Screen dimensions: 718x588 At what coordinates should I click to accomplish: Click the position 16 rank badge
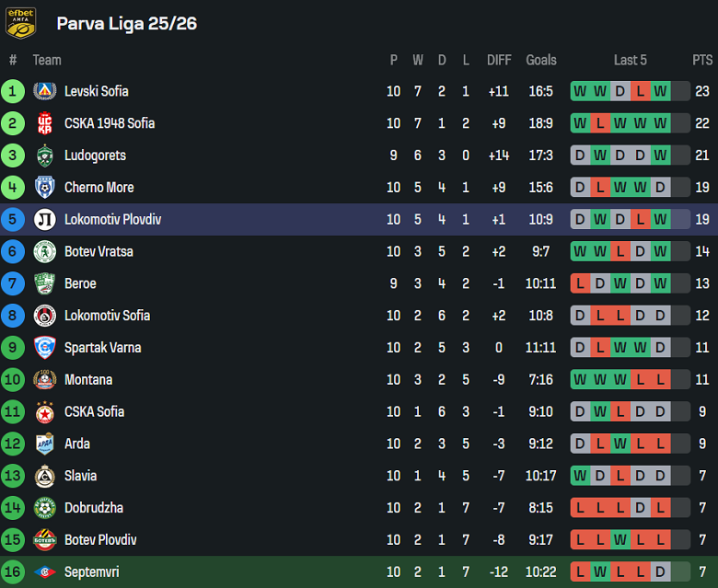pos(13,572)
